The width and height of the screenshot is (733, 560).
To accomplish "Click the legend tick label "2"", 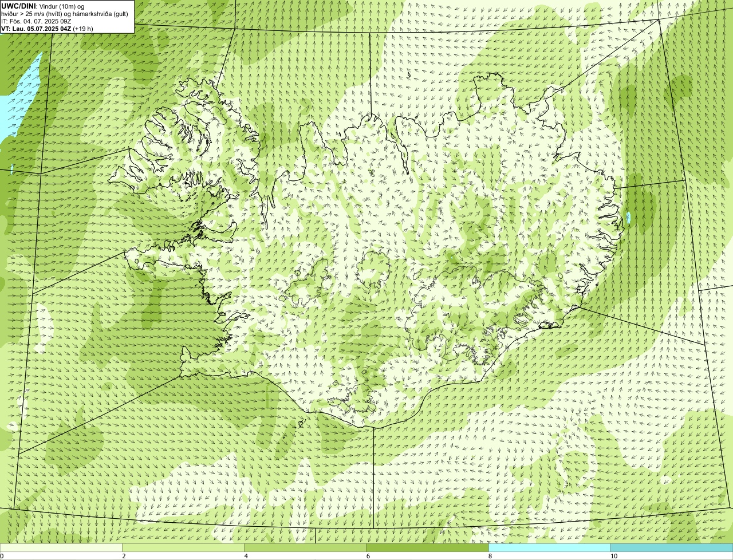I will point(124,556).
